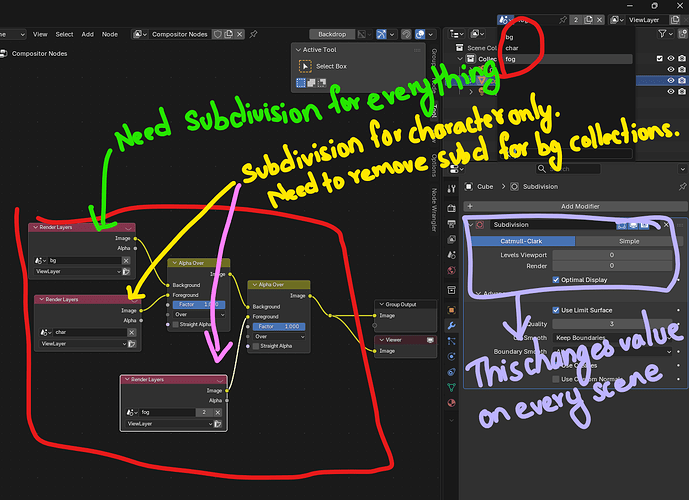The width and height of the screenshot is (689, 500).
Task: Remove the Subdivision modifier
Action: tap(666, 225)
